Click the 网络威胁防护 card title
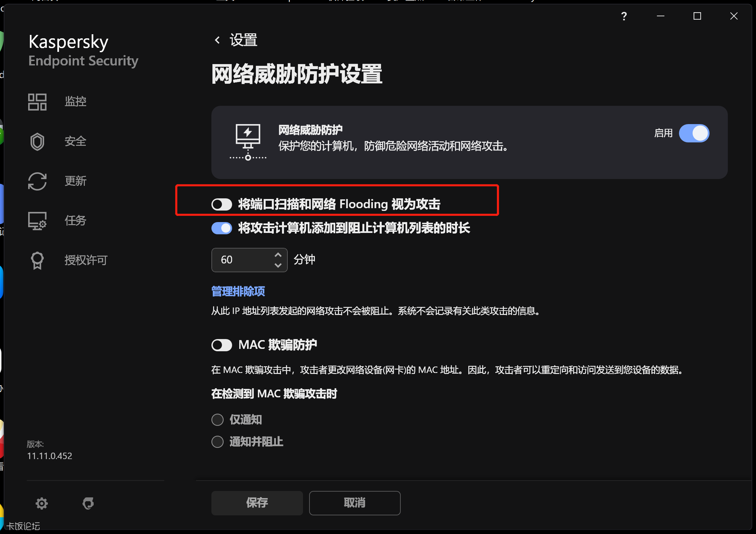The width and height of the screenshot is (756, 534). point(310,130)
